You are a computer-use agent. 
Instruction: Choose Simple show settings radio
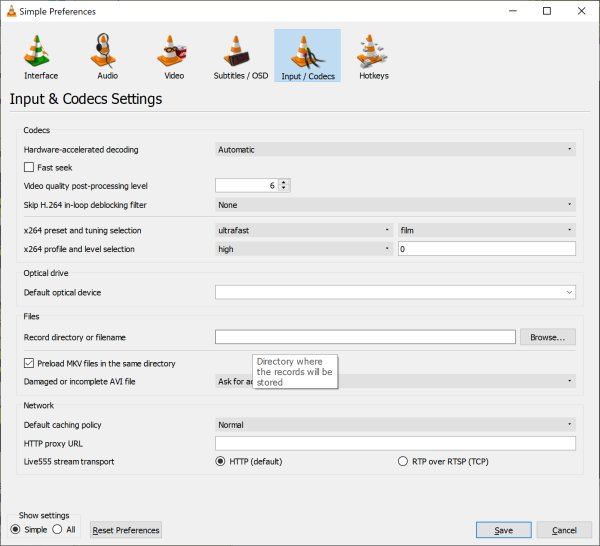(x=15, y=530)
